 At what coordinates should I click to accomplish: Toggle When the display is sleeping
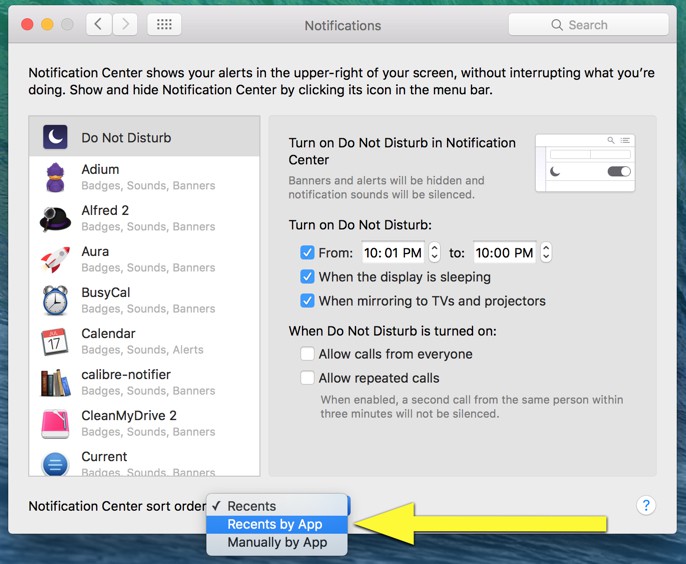point(308,277)
